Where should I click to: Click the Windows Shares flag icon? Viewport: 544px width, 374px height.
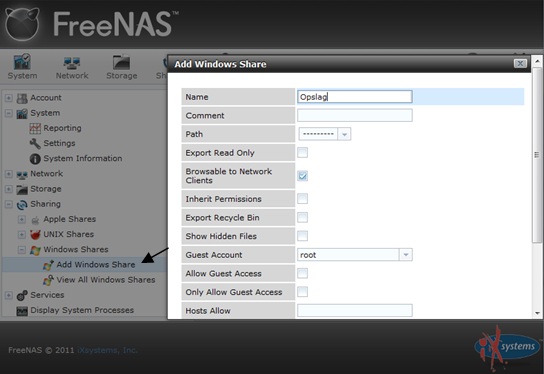(35, 250)
